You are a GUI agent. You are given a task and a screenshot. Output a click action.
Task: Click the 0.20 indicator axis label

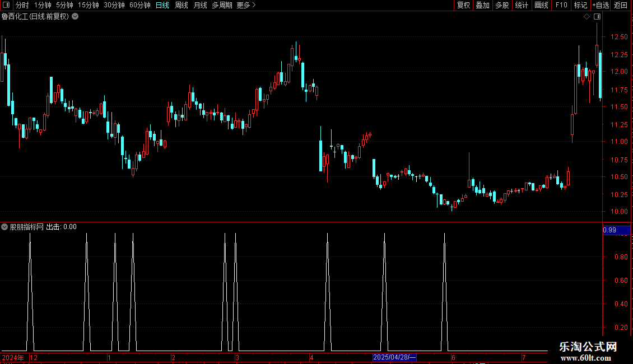tap(621, 328)
